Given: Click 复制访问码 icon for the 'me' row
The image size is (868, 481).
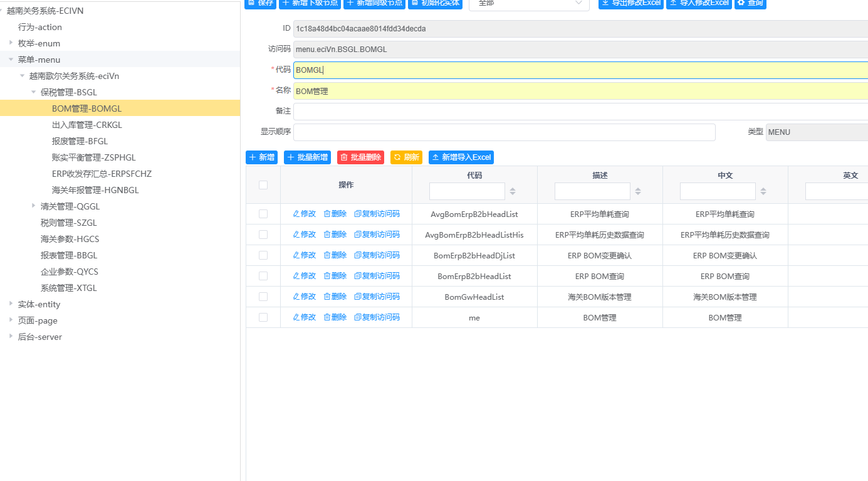Looking at the screenshot, I should [377, 317].
